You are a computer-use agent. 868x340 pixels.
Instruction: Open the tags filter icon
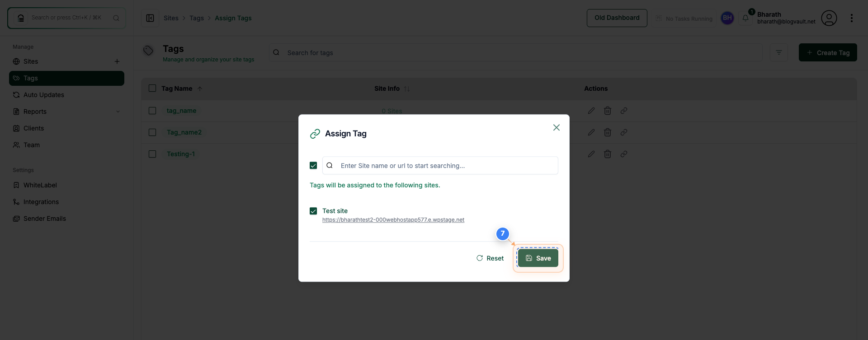779,52
